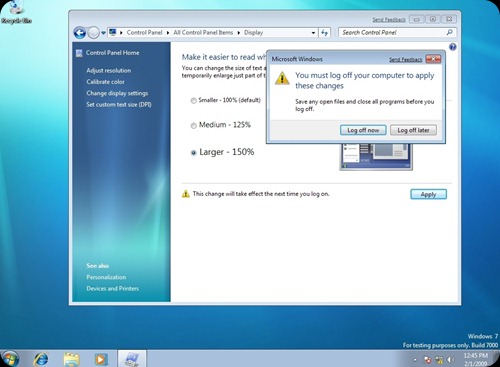Viewport: 500px width, 367px height.
Task: Open the Start menu orb
Action: click(x=10, y=359)
